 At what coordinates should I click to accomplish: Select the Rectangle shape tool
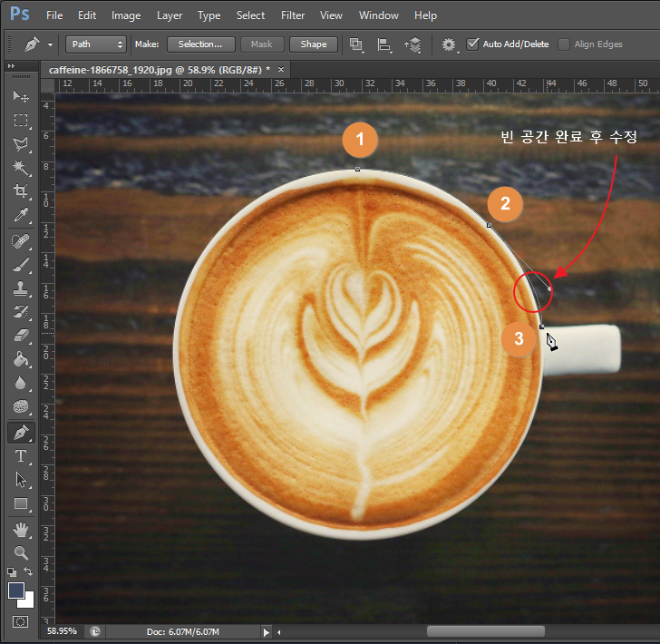[20, 503]
